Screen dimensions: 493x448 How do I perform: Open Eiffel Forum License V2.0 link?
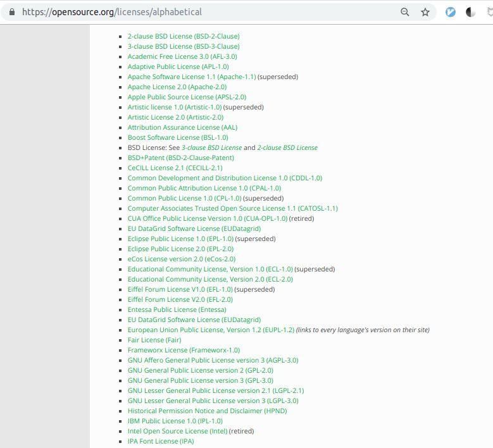180,299
